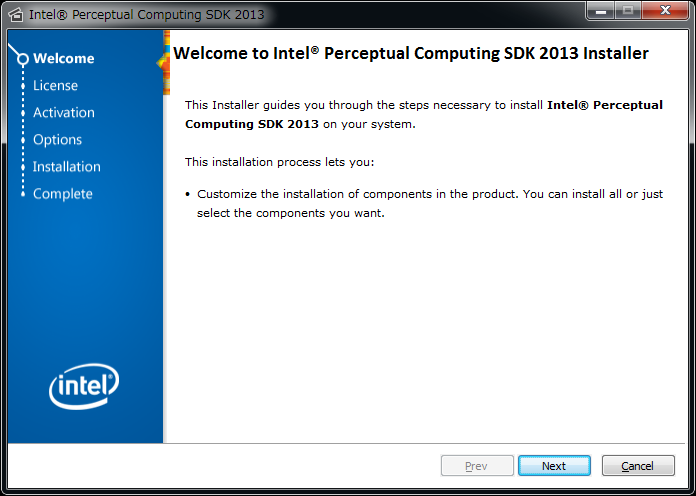
Task: Go to the License step
Action: 55,86
